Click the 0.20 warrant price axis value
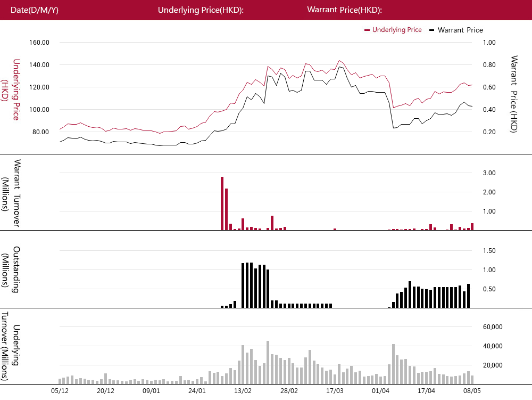The image size is (532, 400). (489, 132)
